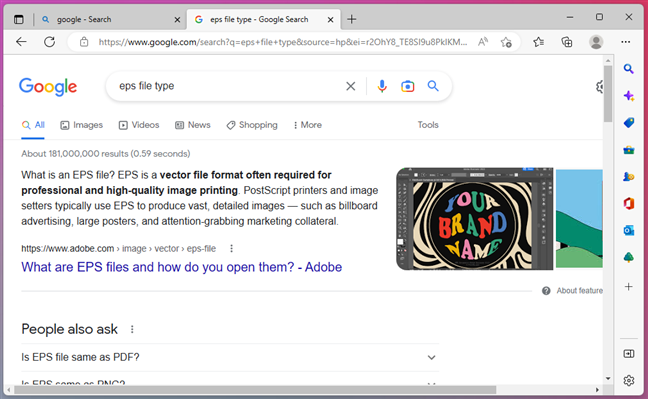648x399 pixels.
Task: Open the user profile avatar
Action: (596, 42)
